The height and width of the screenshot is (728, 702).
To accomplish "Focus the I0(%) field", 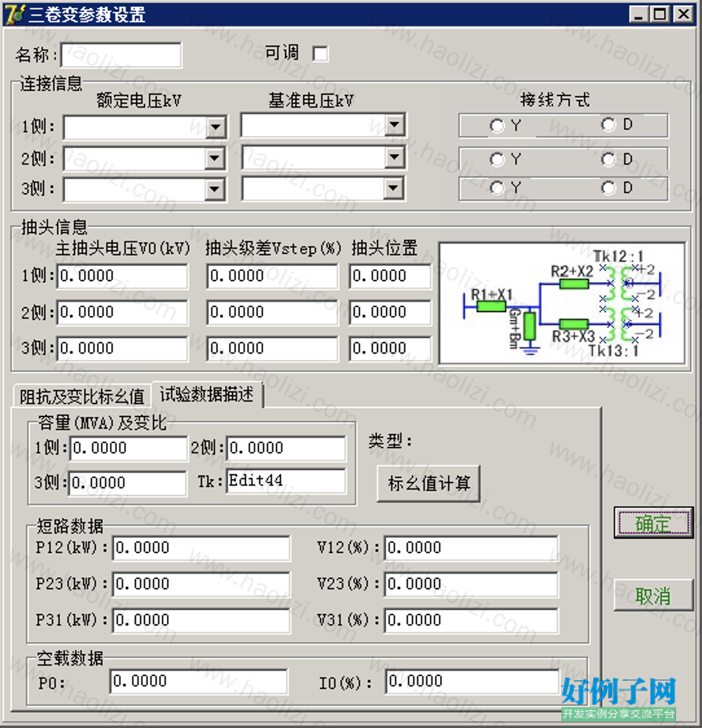I will [473, 681].
